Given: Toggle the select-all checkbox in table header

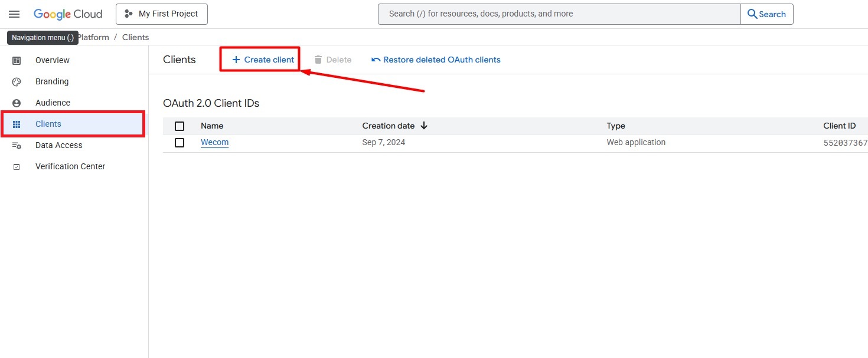Looking at the screenshot, I should (180, 126).
